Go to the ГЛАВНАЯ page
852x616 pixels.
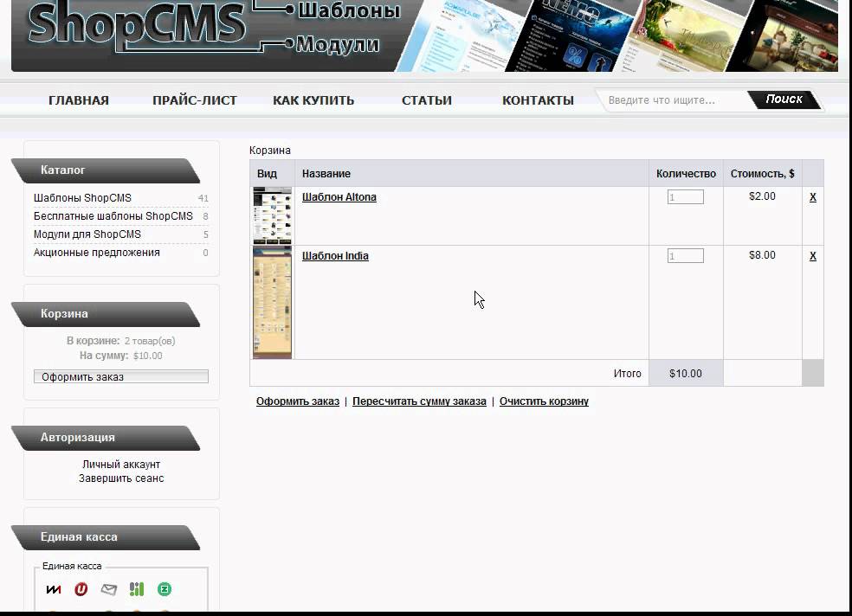79,100
